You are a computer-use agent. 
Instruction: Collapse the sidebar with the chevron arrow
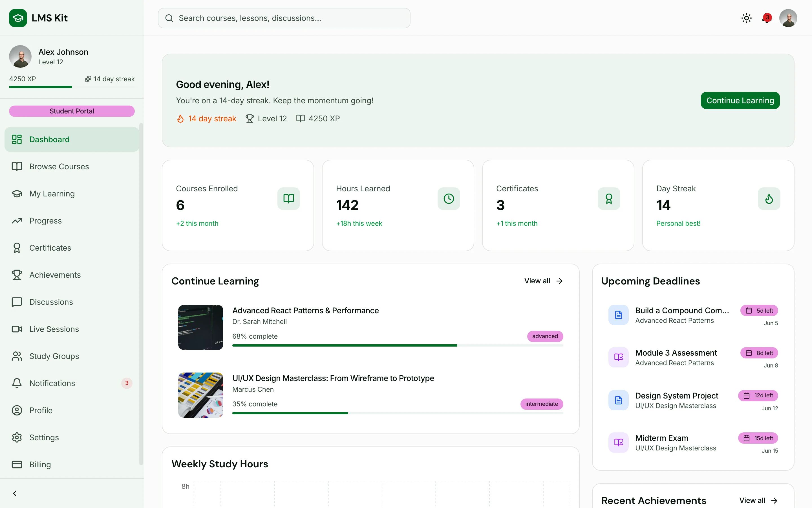pos(15,493)
